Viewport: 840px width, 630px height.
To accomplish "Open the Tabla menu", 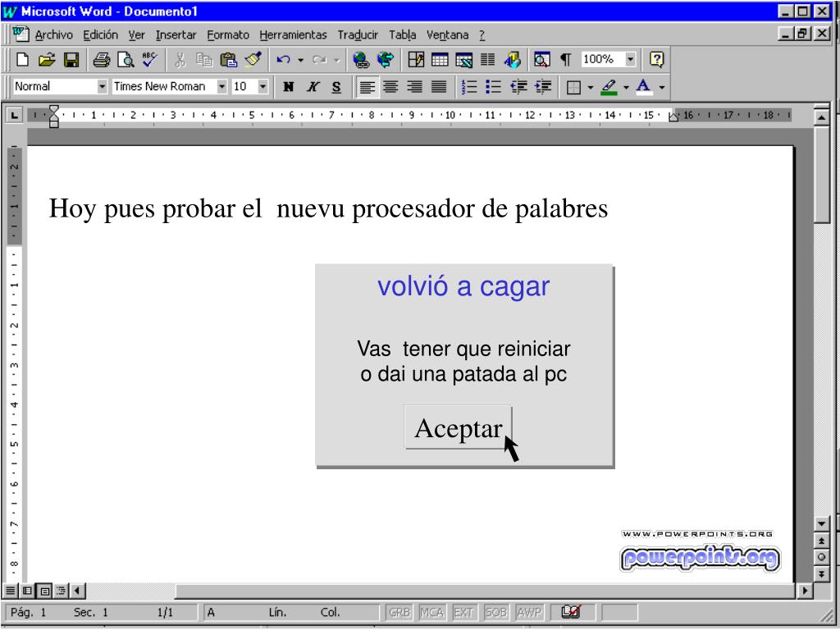I will pos(402,34).
